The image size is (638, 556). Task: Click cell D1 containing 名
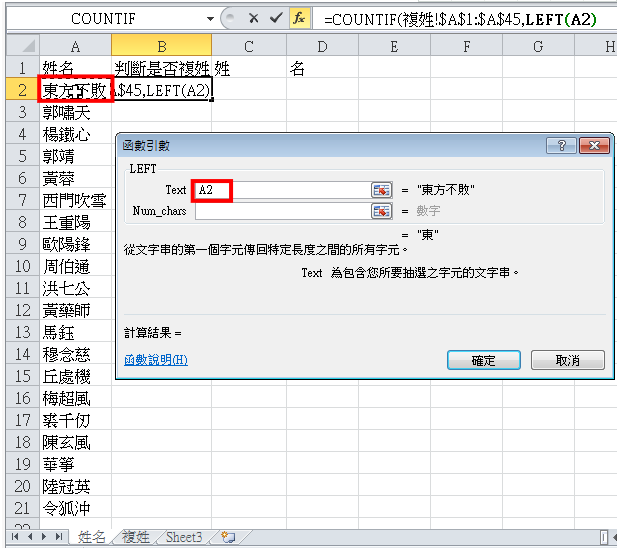(x=322, y=68)
